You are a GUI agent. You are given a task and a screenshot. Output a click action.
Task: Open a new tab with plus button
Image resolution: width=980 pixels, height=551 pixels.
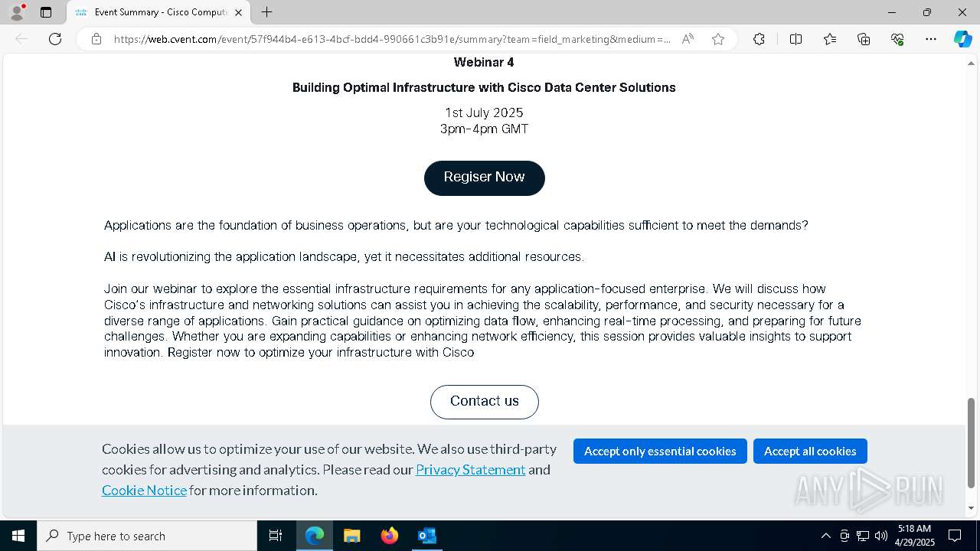click(266, 12)
